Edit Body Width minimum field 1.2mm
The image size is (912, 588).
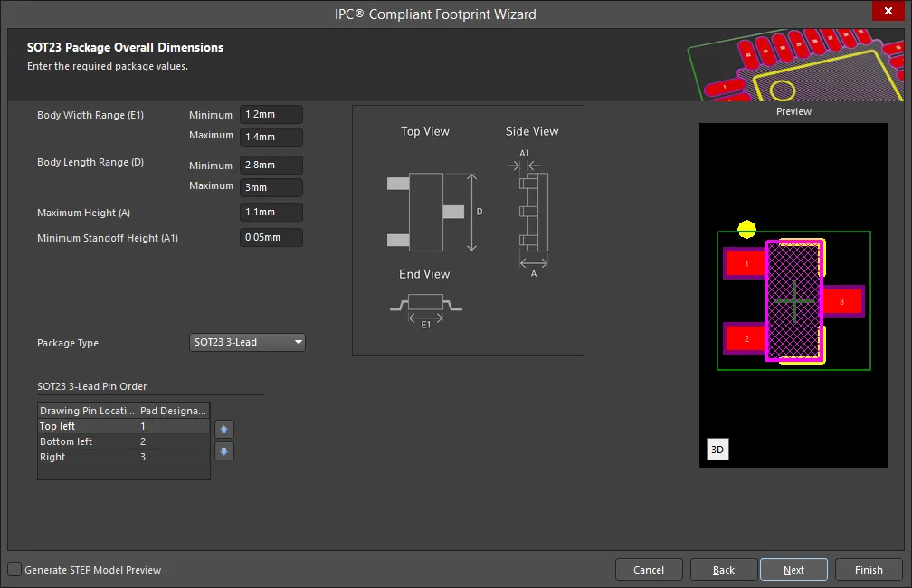tap(271, 115)
